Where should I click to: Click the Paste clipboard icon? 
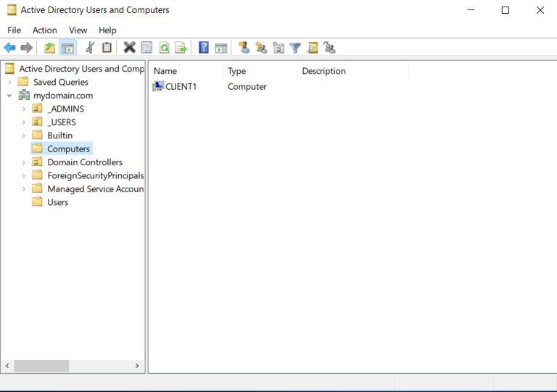pos(107,48)
